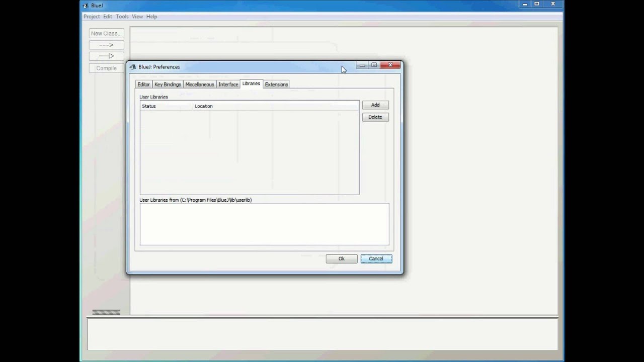This screenshot has width=644, height=362.
Task: Open the View menu
Action: (137, 17)
